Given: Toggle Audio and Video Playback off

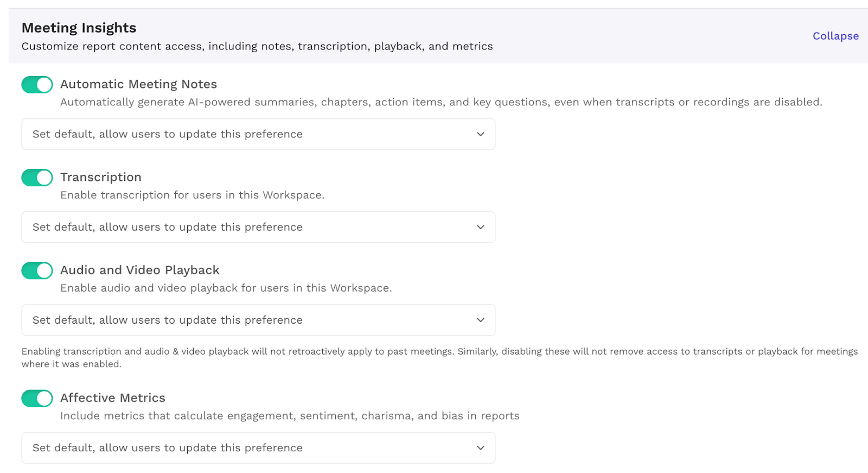Looking at the screenshot, I should point(37,270).
